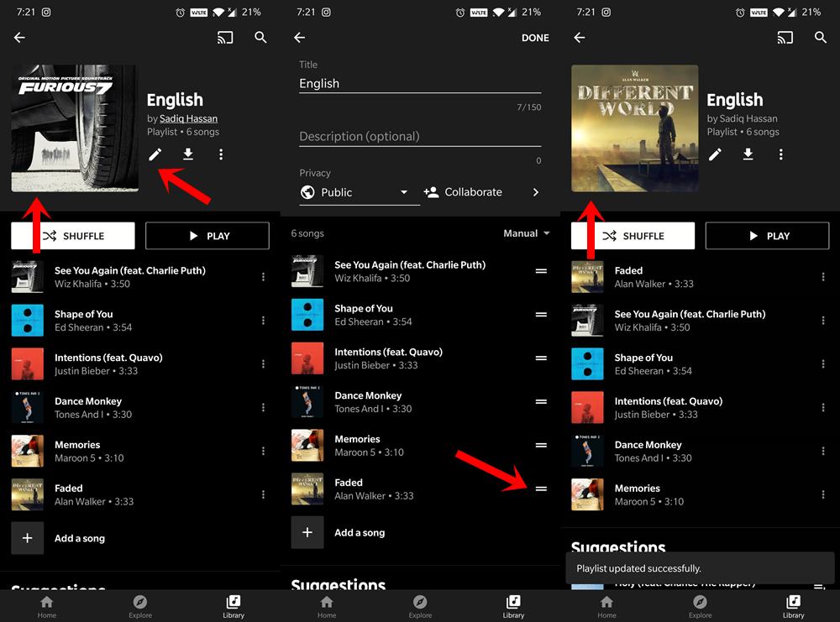The image size is (840, 622).
Task: Click the plus icon to add a song
Action: 28,538
